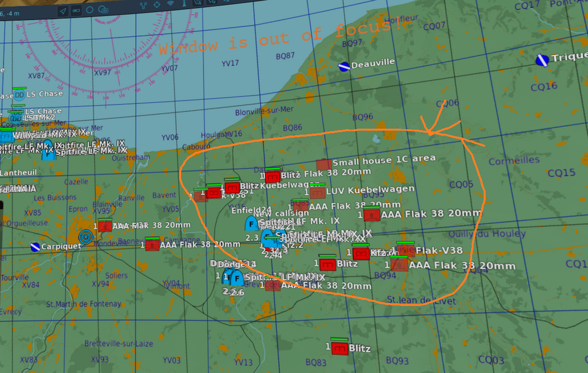
Task: Select the Kfz armored vehicle icon near Lisieux
Action: [361, 254]
